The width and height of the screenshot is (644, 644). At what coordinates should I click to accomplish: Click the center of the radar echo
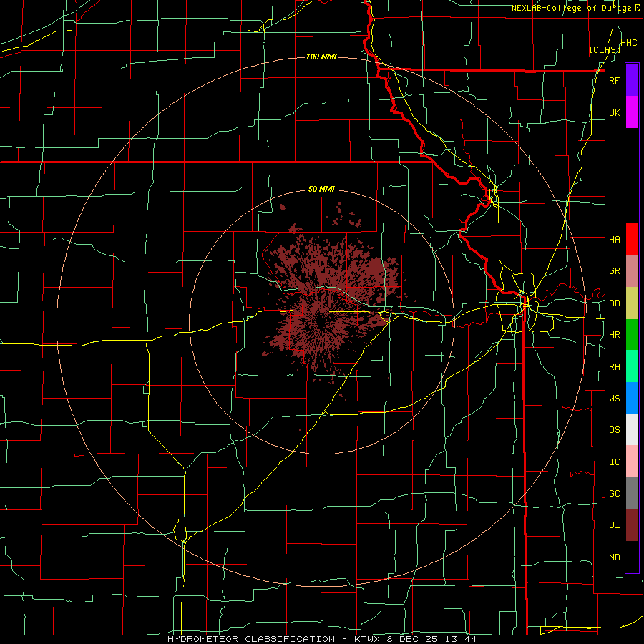322,321
